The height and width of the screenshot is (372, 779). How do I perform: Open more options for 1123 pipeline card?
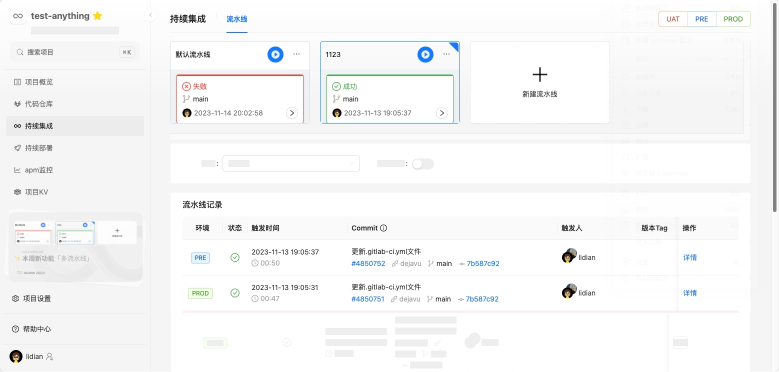(x=447, y=54)
